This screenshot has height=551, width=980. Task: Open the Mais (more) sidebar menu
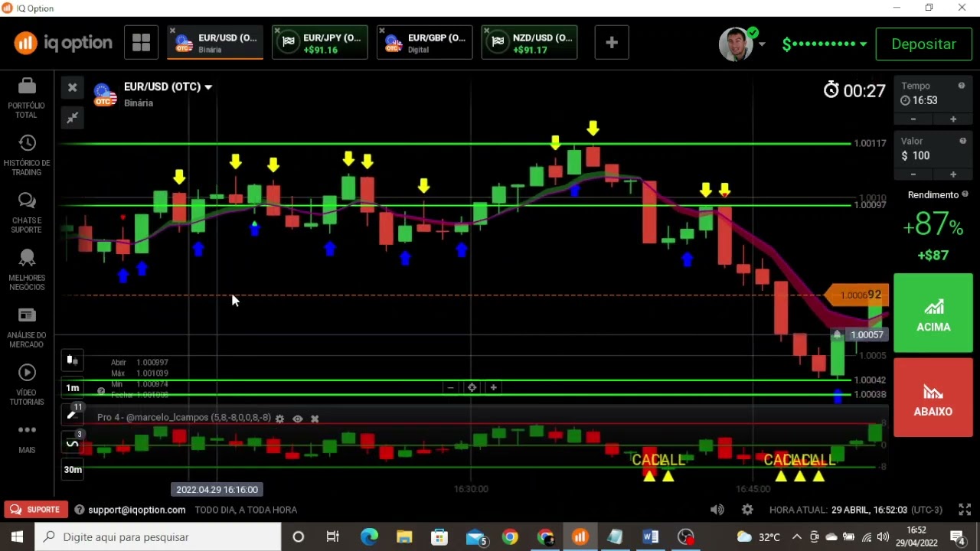(27, 438)
